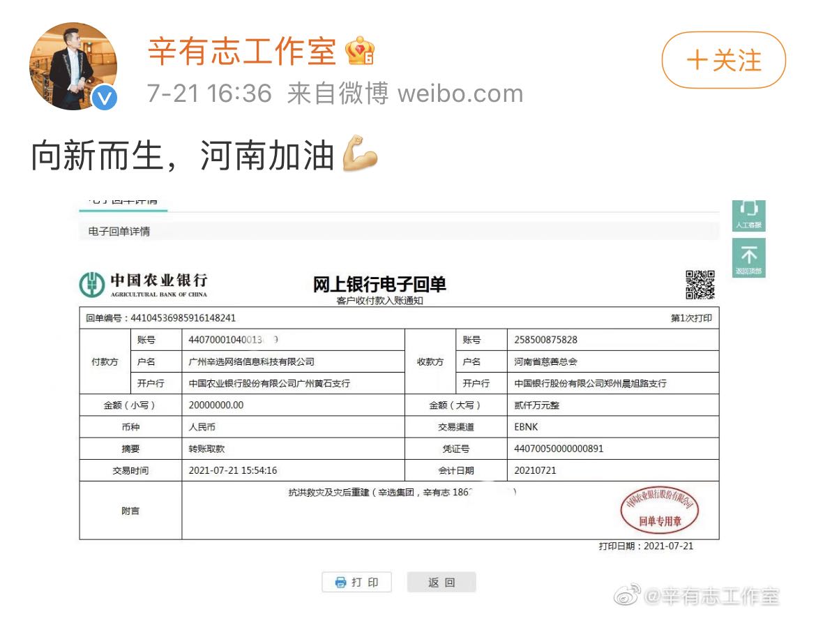This screenshot has width=816, height=644.
Task: Click the receipt QR code
Action: tap(700, 285)
